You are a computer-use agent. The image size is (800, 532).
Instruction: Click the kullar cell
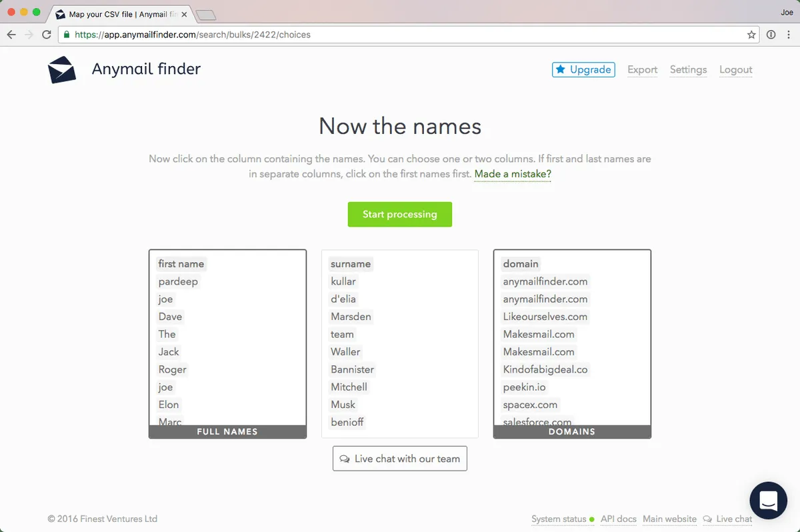pos(343,281)
